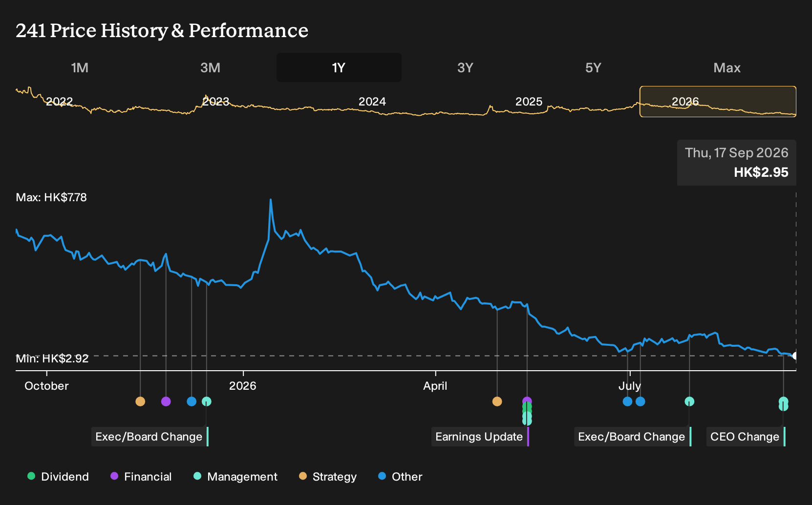Click teal marker above first Exec/Board Change label

(x=207, y=401)
